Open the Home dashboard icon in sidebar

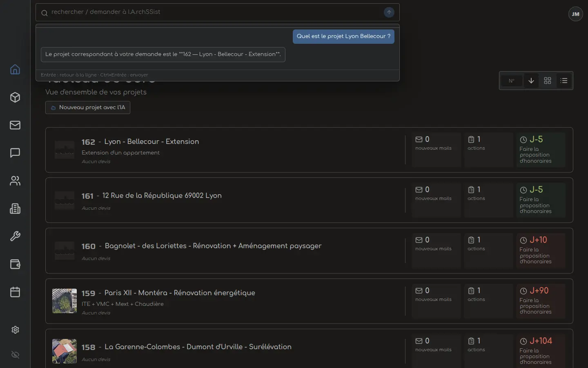coord(15,70)
